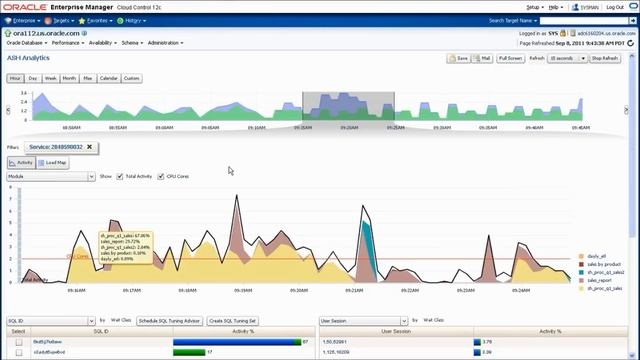This screenshot has height=360, width=640.
Task: Switch to the Load Map view tab
Action: (52, 163)
